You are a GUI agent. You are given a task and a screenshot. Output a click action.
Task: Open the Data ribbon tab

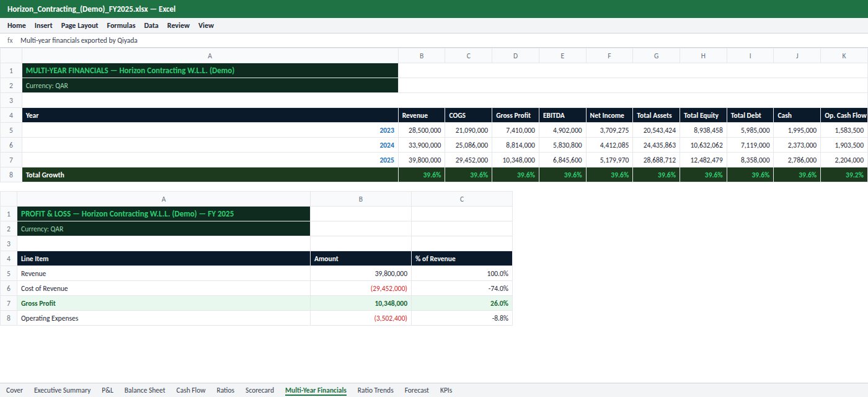(151, 25)
